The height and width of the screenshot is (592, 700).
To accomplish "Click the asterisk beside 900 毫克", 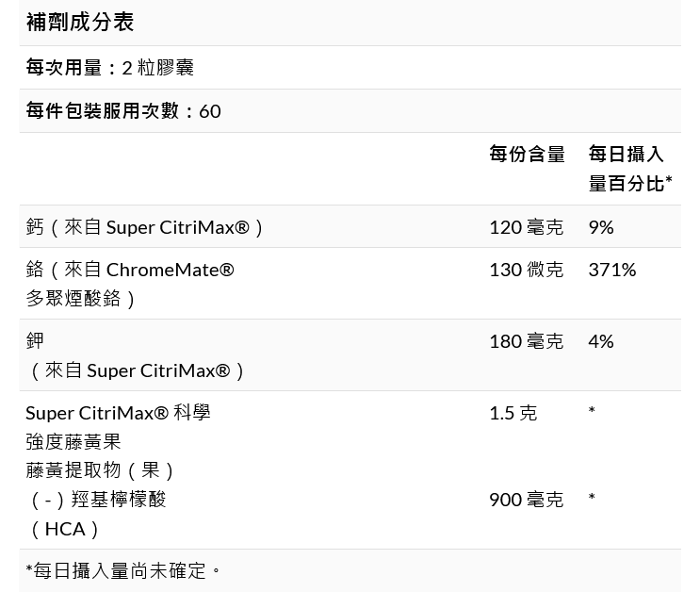I will pos(592,499).
